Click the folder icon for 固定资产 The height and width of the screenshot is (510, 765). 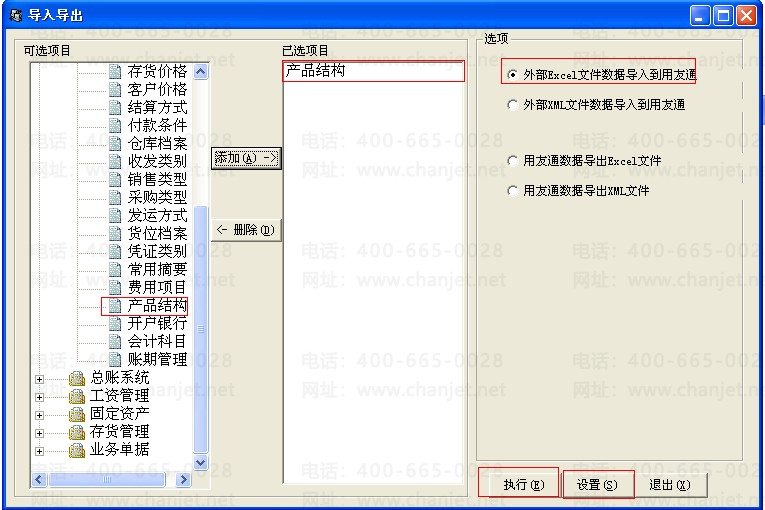77,414
